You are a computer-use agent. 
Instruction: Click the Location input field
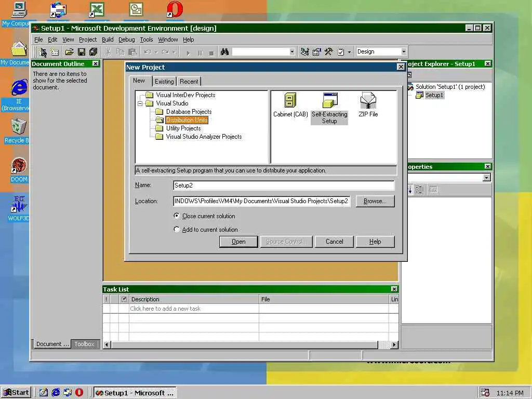pos(262,201)
